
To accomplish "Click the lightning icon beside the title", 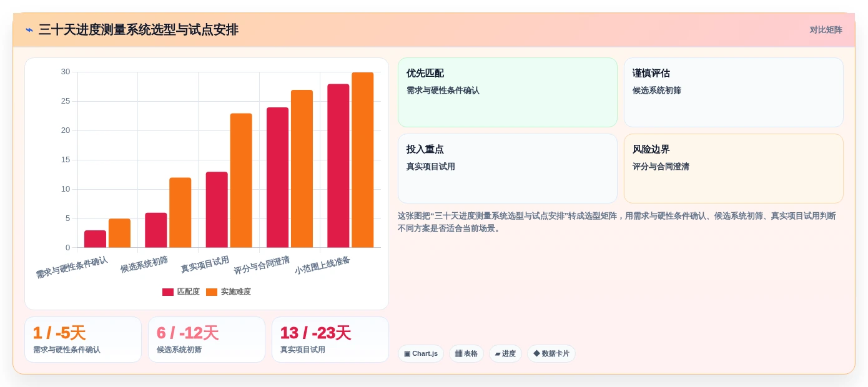I will pyautogui.click(x=29, y=30).
